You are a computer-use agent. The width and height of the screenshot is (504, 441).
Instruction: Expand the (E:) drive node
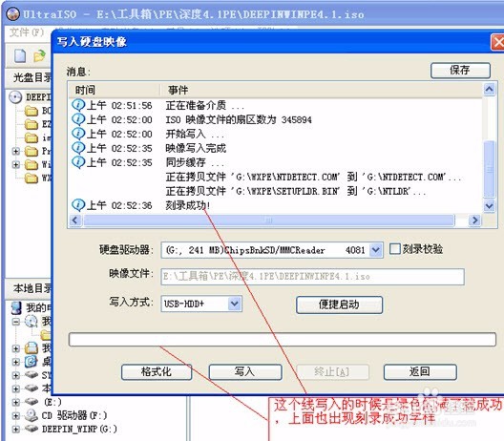point(15,402)
